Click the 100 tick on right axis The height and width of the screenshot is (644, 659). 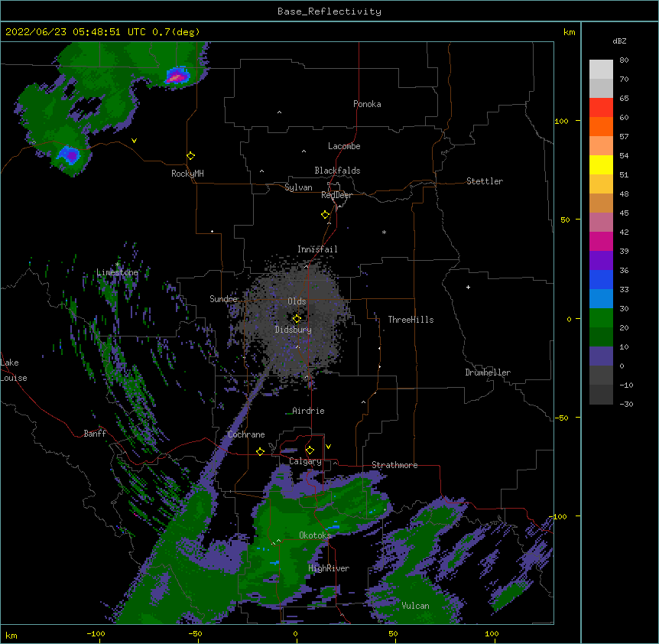click(x=561, y=121)
